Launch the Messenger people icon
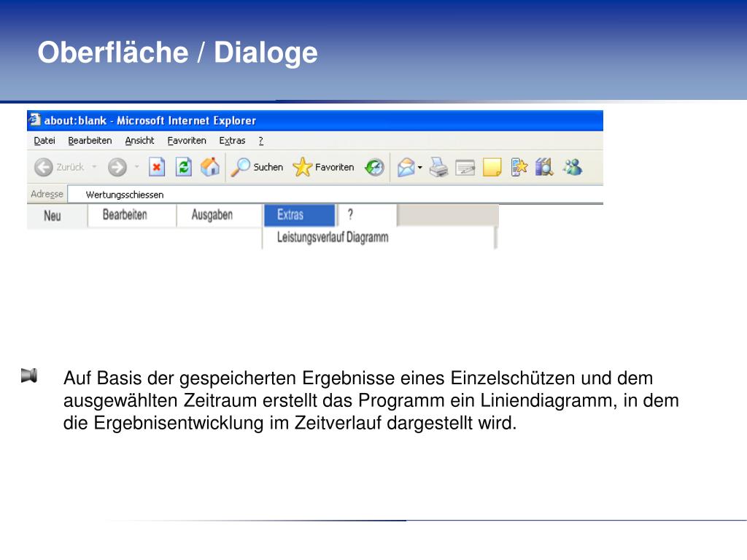Viewport: 747px width, 560px height. [572, 167]
